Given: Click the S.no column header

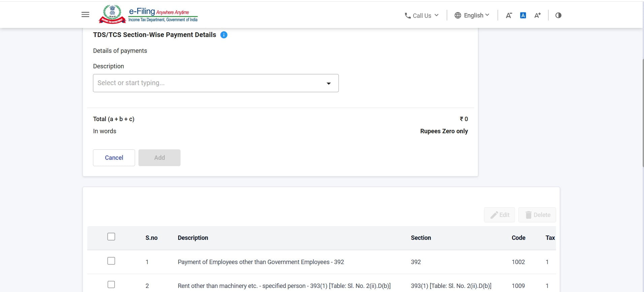Looking at the screenshot, I should coord(151,238).
